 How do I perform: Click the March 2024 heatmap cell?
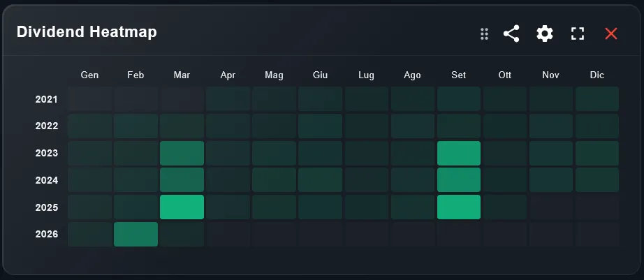click(182, 180)
